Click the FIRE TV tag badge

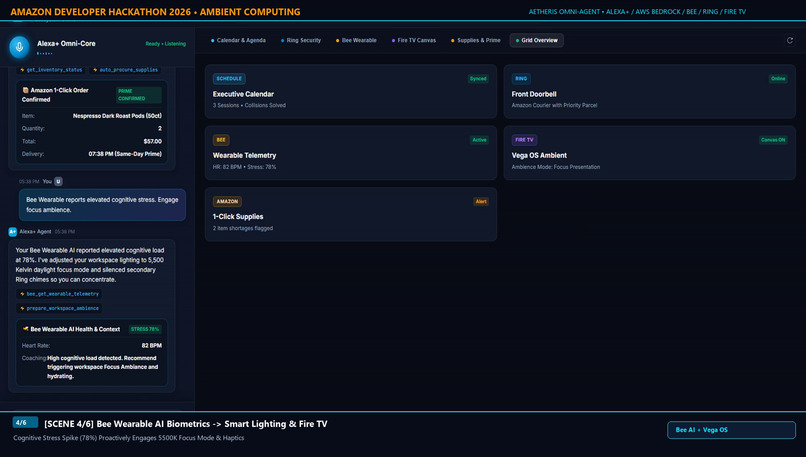[524, 140]
